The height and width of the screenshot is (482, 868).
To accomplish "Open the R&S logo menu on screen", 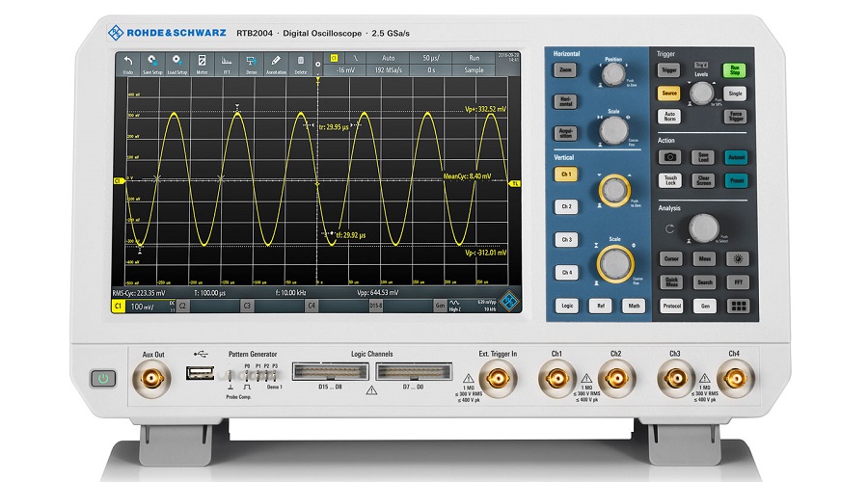I will 506,306.
